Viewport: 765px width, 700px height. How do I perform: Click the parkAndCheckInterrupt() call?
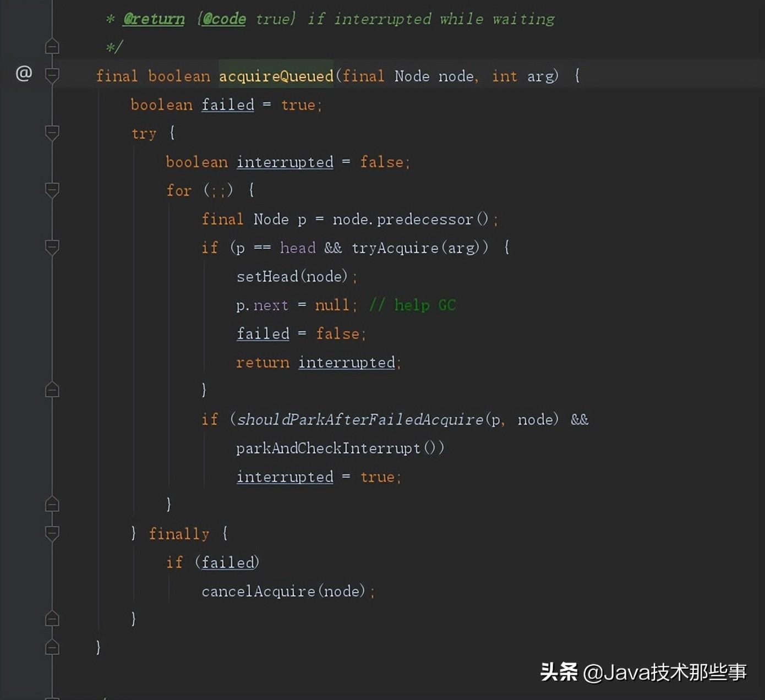[x=340, y=448]
